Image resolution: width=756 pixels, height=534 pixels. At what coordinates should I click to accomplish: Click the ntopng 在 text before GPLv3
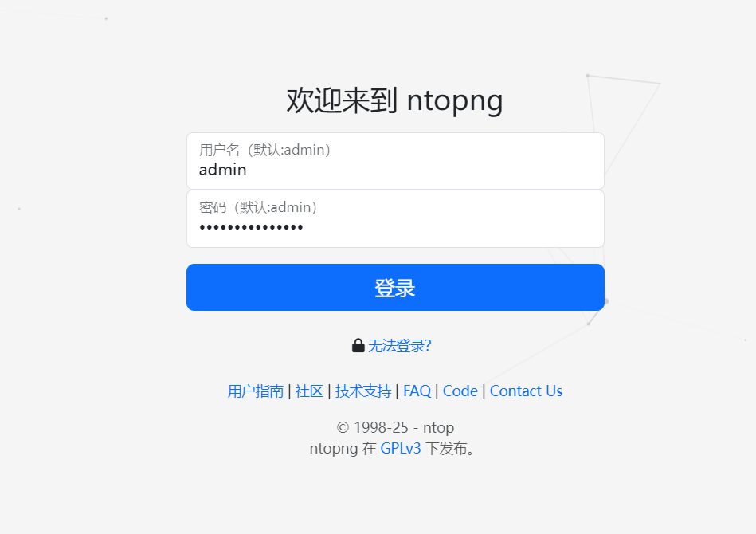point(343,449)
